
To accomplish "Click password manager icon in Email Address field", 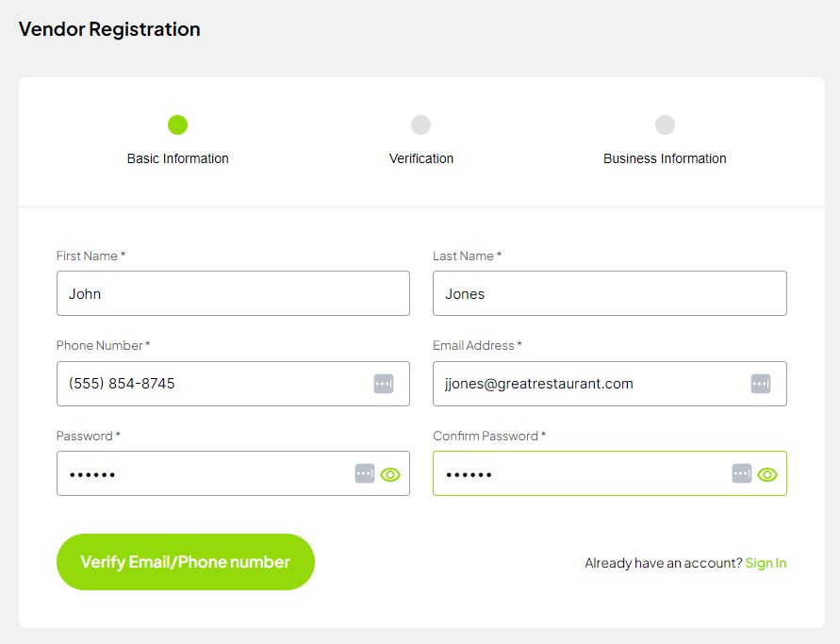I will coord(761,384).
